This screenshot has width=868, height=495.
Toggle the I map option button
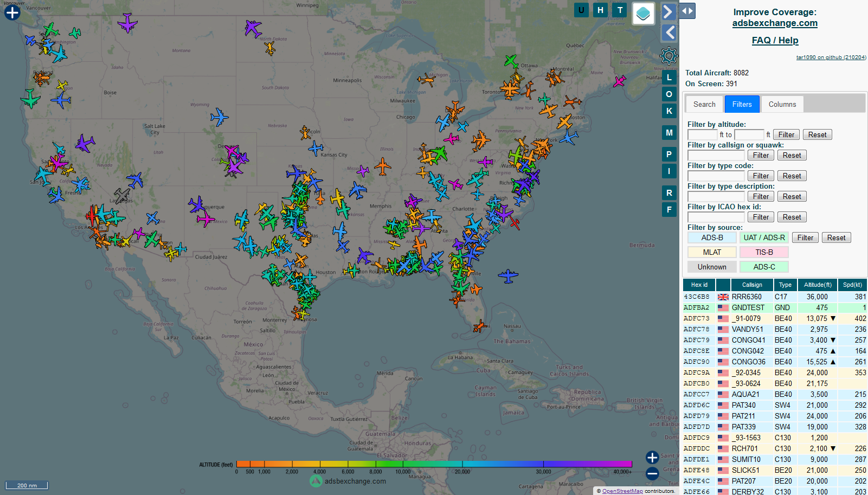coord(669,171)
